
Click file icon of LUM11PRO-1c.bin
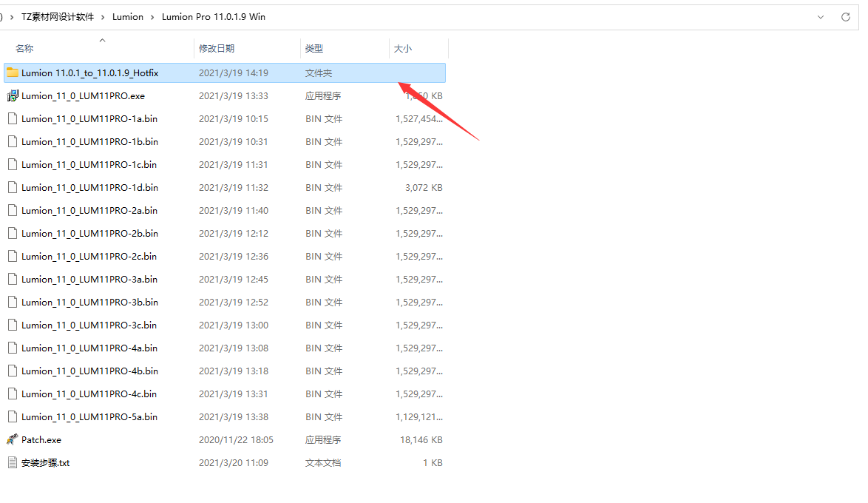(12, 164)
